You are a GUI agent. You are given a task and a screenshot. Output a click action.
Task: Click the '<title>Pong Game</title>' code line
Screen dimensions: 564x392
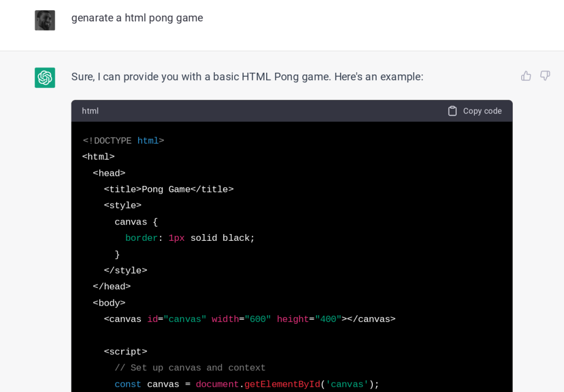[169, 189]
